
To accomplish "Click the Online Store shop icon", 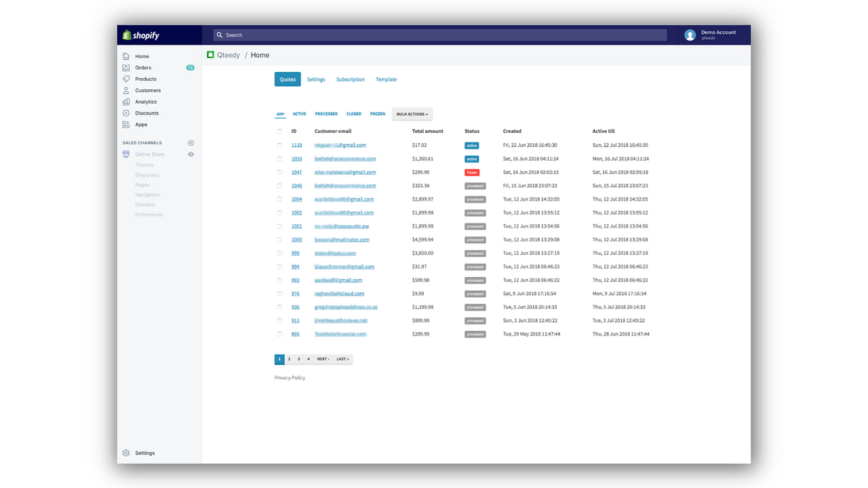I will 126,155.
